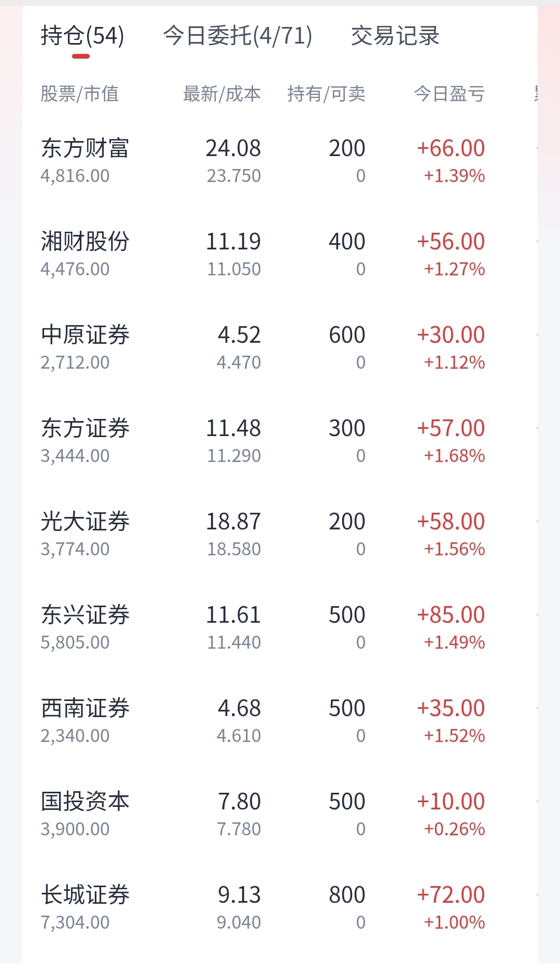The width and height of the screenshot is (560, 967).
Task: Sort by 股票/市值 column header
Action: click(x=80, y=94)
